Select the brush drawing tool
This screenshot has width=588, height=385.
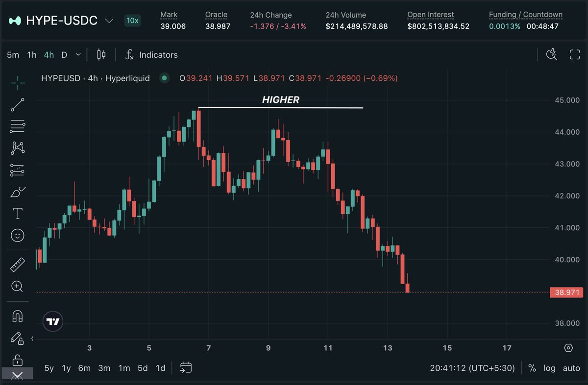(18, 192)
